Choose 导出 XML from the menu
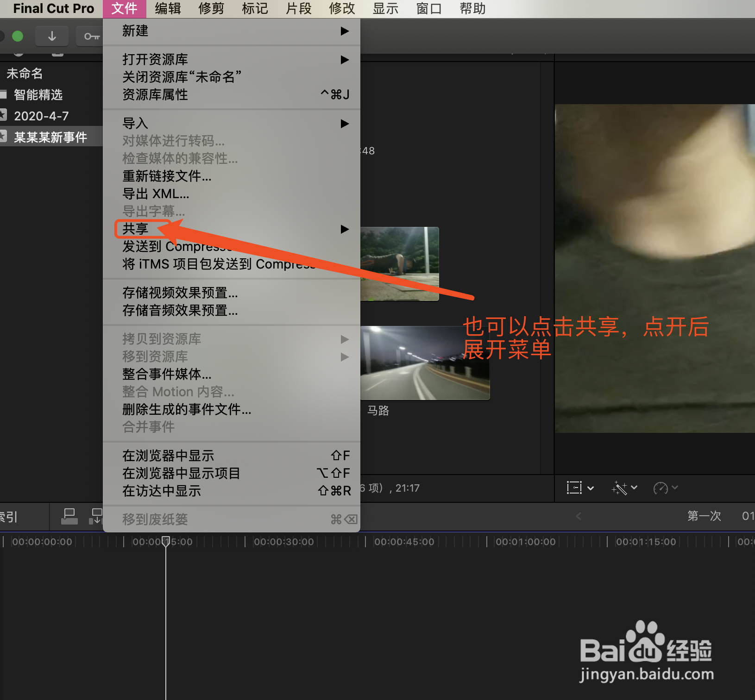 point(155,194)
